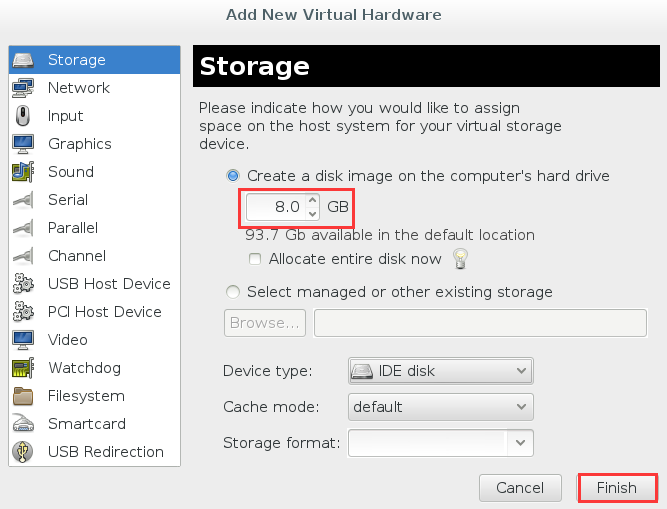Choose the USB Redirection icon
Screen dimensions: 667x509
click(23, 452)
